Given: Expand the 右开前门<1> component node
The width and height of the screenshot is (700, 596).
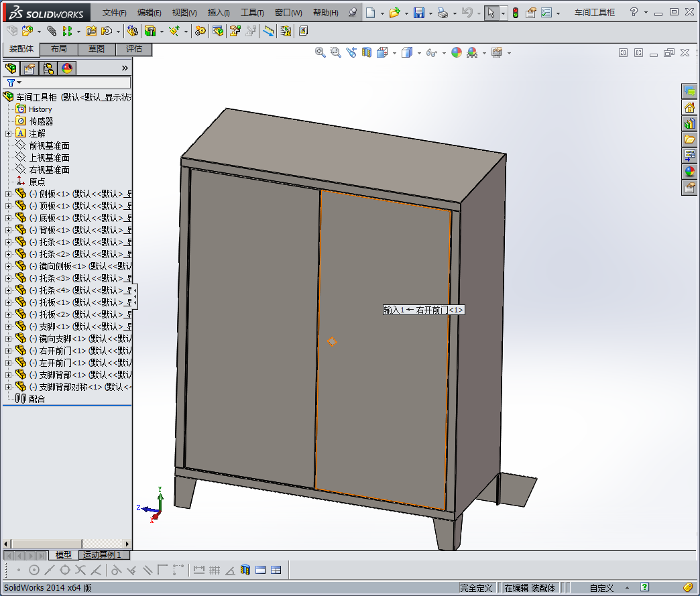Looking at the screenshot, I should pos(8,351).
